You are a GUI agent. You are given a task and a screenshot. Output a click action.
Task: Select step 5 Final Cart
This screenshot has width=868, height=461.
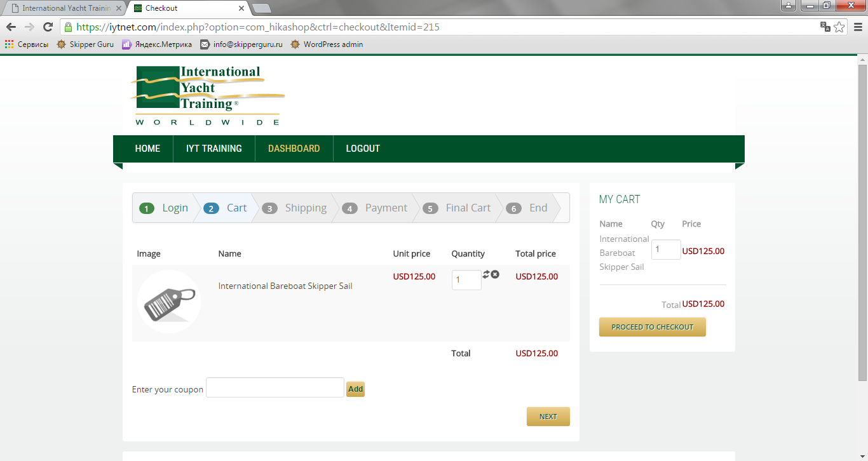(456, 208)
